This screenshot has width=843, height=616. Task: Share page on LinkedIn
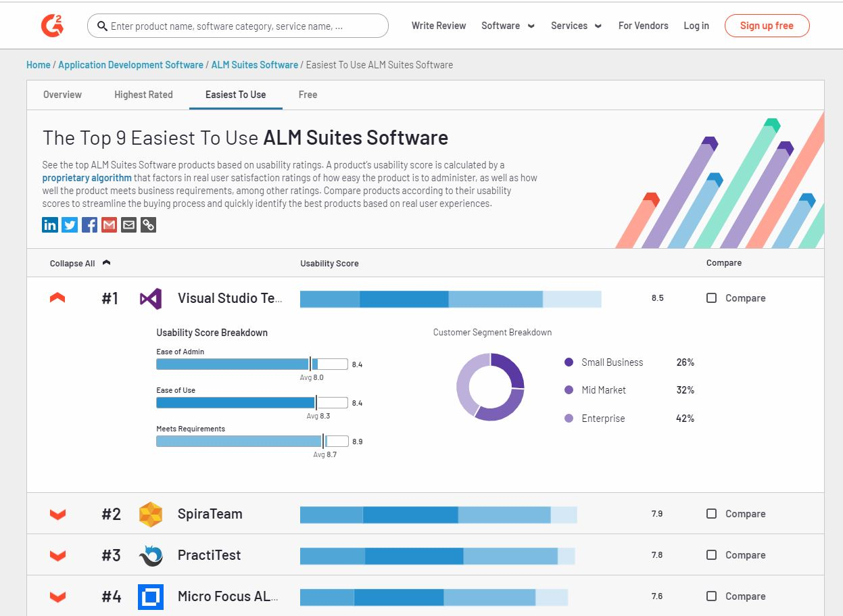(x=50, y=225)
